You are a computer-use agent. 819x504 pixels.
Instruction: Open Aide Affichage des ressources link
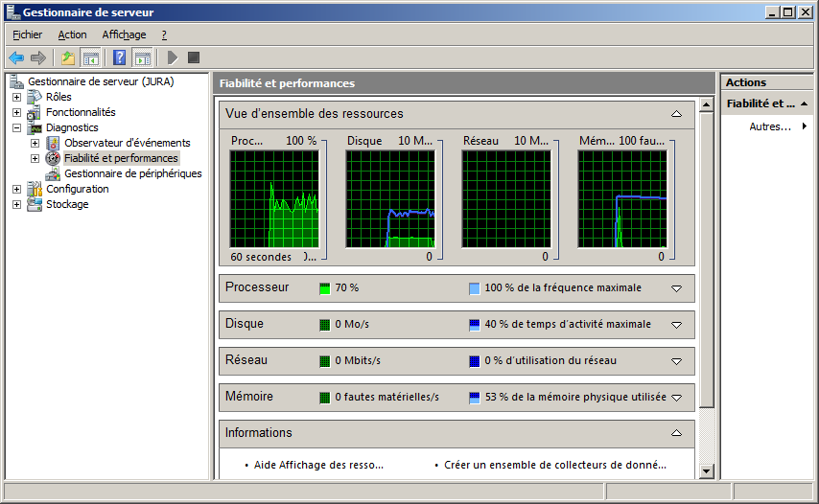[318, 465]
